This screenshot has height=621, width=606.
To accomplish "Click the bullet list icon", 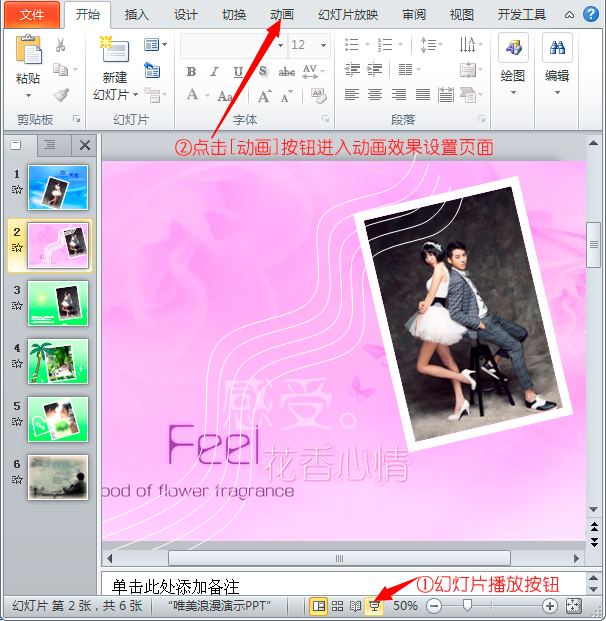I will [352, 44].
